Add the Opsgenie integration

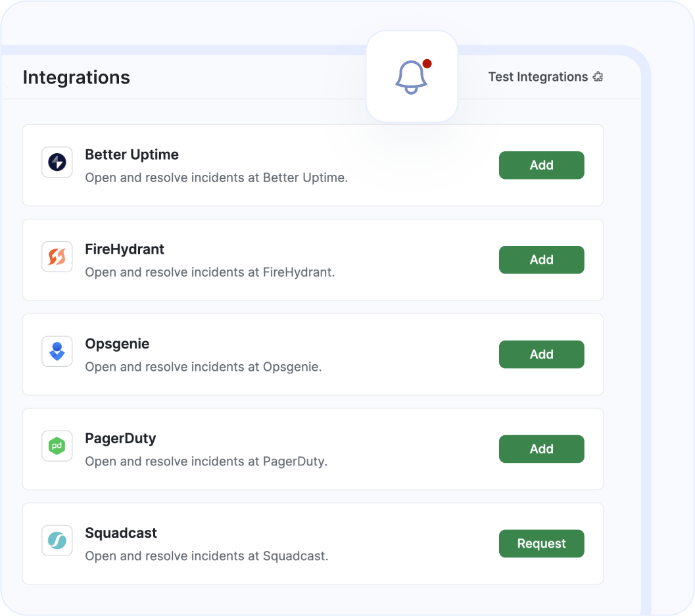541,354
